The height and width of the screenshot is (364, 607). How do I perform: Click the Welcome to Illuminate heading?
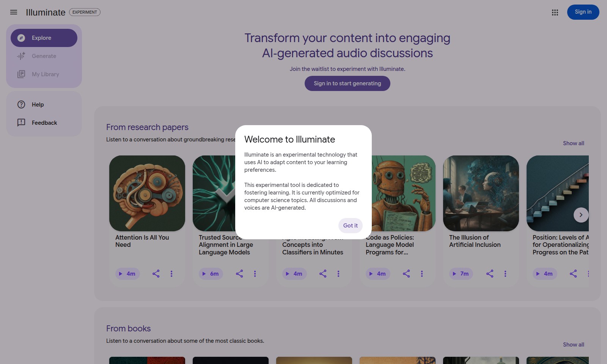290,140
